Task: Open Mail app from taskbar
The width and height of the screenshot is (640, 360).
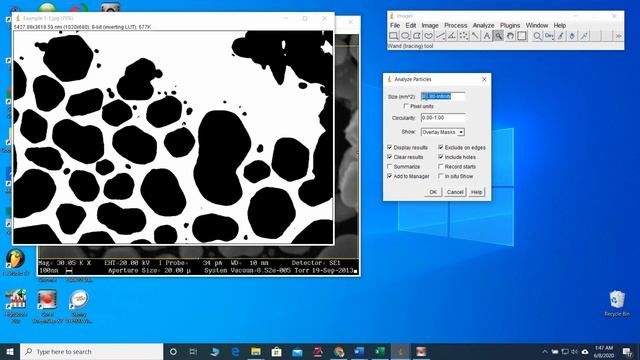Action: click(297, 351)
